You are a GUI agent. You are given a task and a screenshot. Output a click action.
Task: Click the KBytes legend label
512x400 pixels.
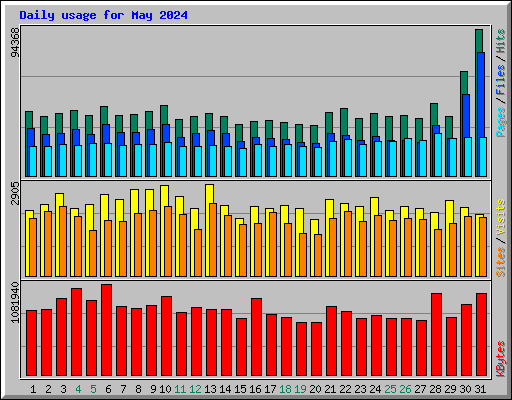pos(501,359)
